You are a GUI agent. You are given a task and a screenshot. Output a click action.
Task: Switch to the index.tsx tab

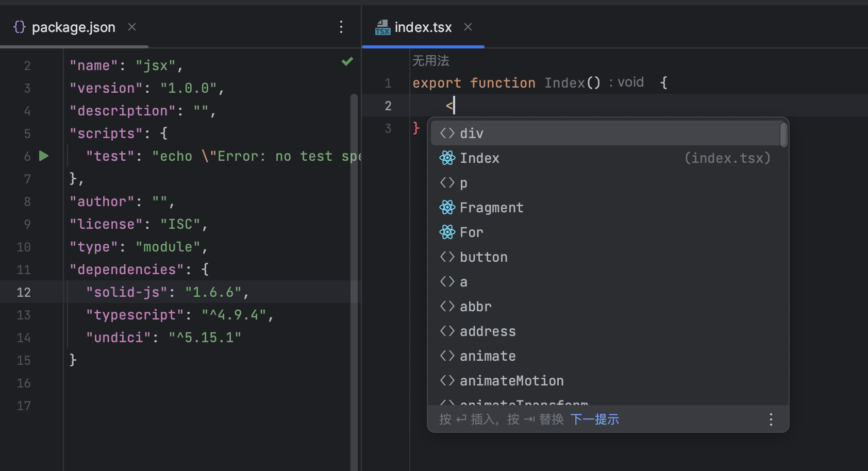(423, 27)
